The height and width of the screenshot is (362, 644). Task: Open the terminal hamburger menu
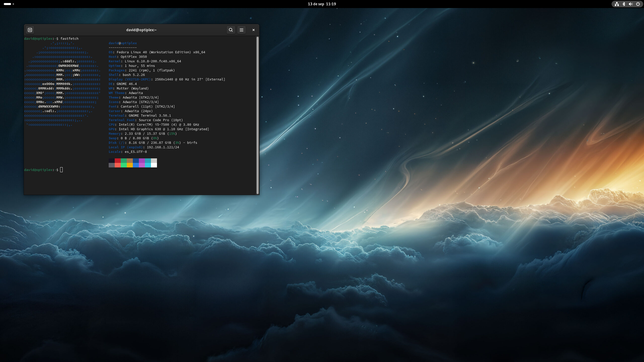click(242, 30)
